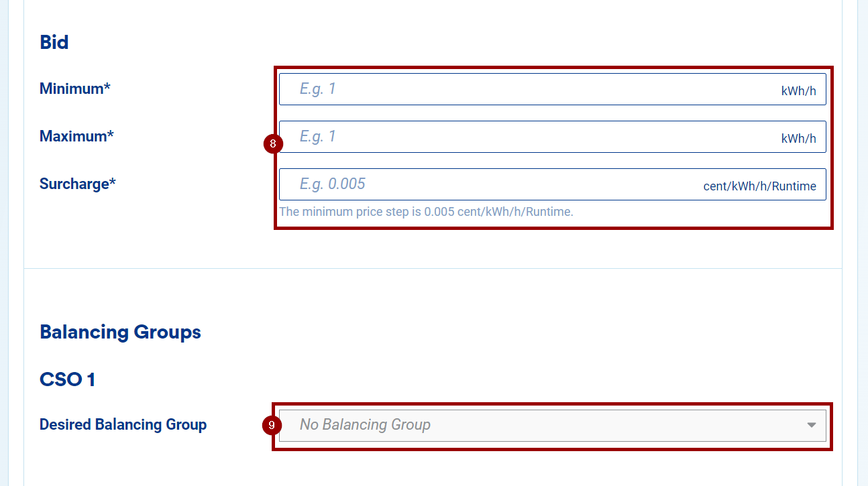Click the Balancing Group dropdown caret arrow
The height and width of the screenshot is (486, 868).
pyautogui.click(x=812, y=425)
